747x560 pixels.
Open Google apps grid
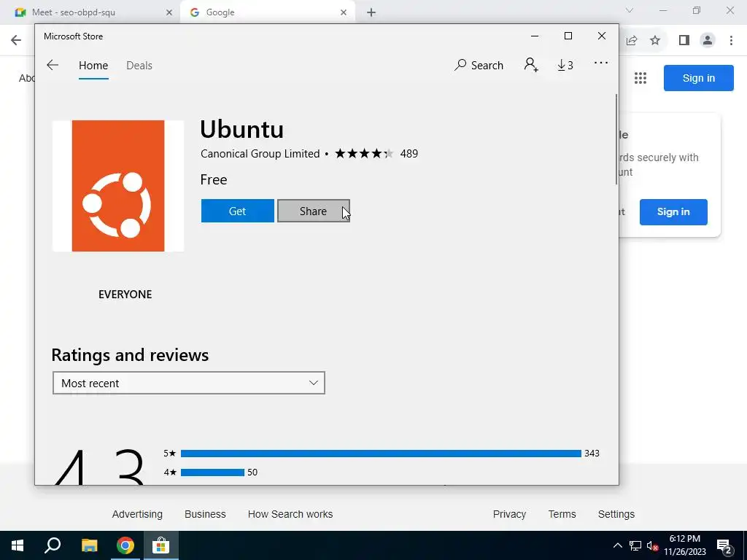coord(640,77)
